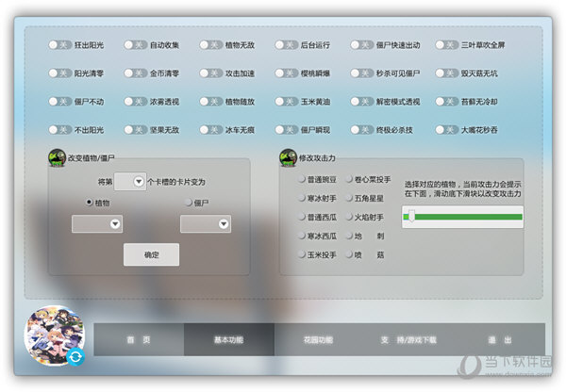Screen dimensions: 566x392
Task: Toggle 玉米黄油 switch
Action: pos(287,102)
